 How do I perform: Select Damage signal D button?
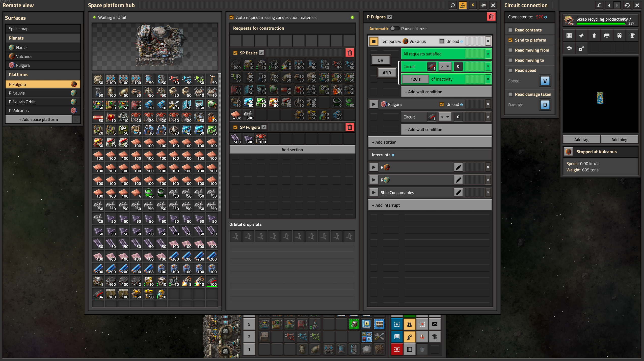tap(545, 105)
